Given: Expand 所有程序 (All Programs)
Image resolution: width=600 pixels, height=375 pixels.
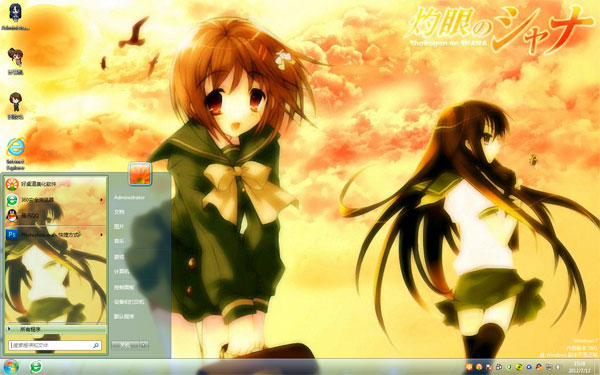Looking at the screenshot, I should (x=56, y=329).
